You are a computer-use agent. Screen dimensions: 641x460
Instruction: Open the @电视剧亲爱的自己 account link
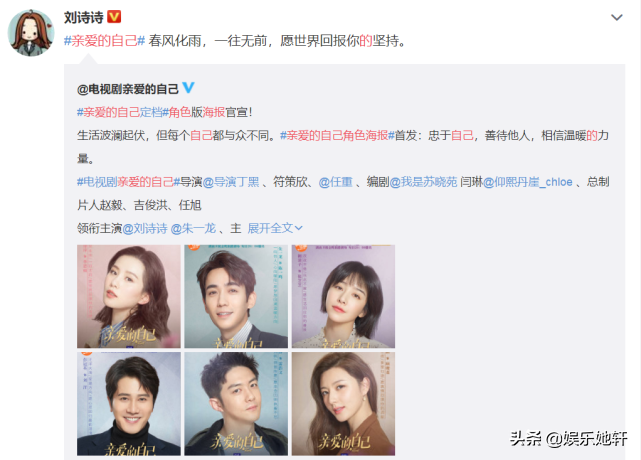pos(128,89)
